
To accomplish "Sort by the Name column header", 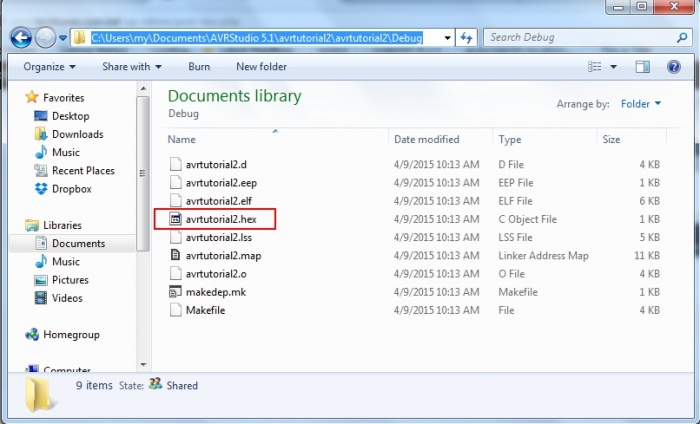I will click(x=182, y=140).
